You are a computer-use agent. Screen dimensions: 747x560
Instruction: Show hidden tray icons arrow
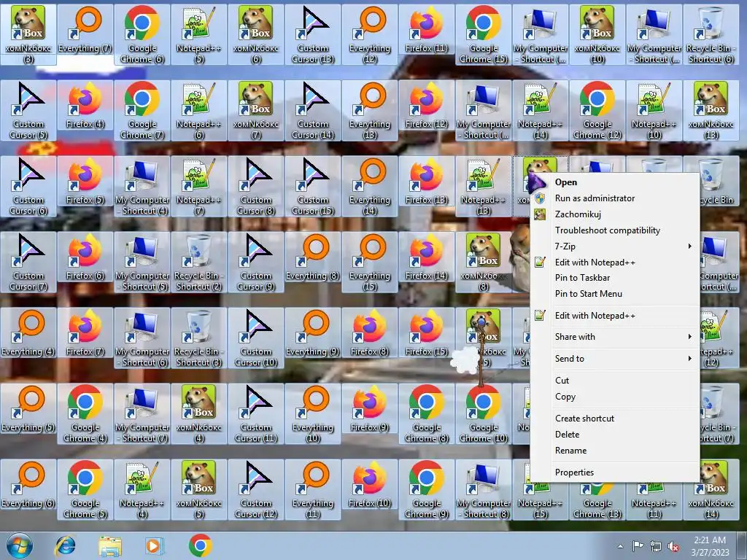tap(620, 546)
